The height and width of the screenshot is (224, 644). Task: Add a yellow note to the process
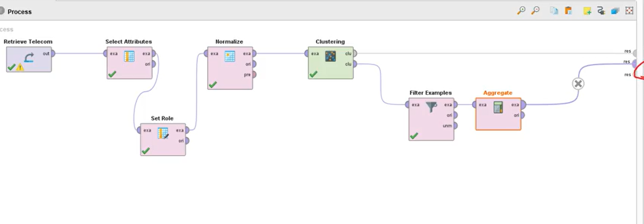(587, 10)
